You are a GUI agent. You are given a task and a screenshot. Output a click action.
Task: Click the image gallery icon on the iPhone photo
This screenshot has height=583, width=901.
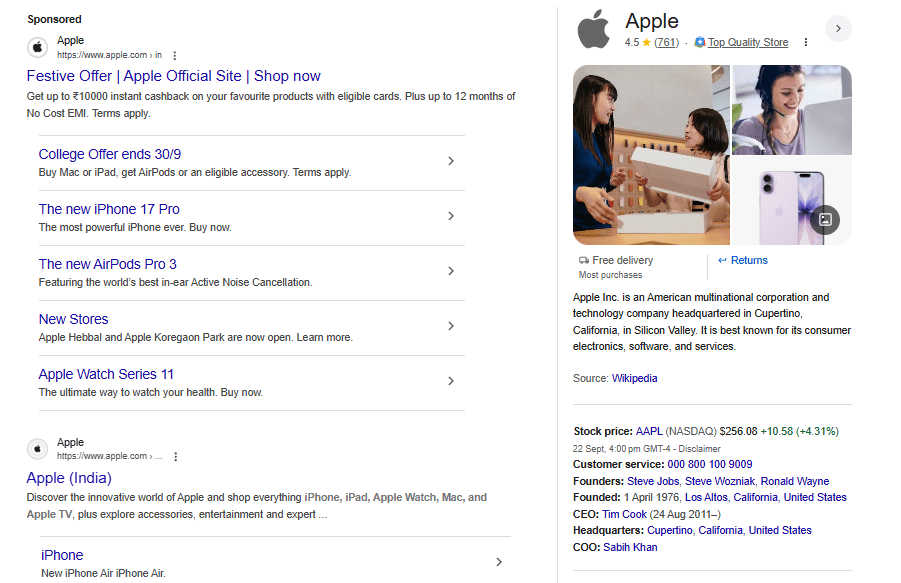coord(824,219)
